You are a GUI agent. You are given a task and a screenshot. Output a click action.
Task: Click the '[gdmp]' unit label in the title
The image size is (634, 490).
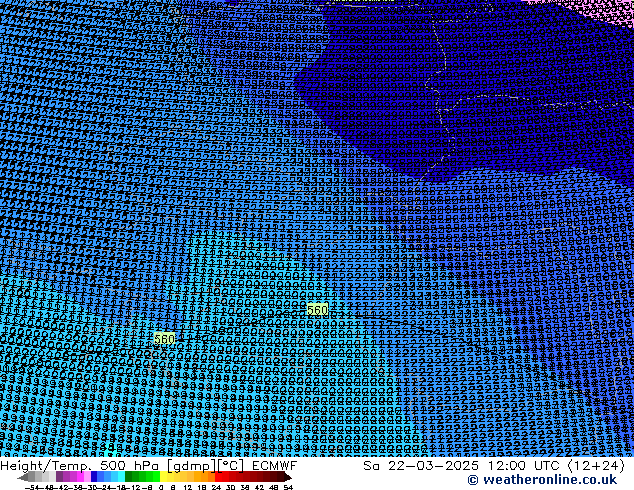191,466
